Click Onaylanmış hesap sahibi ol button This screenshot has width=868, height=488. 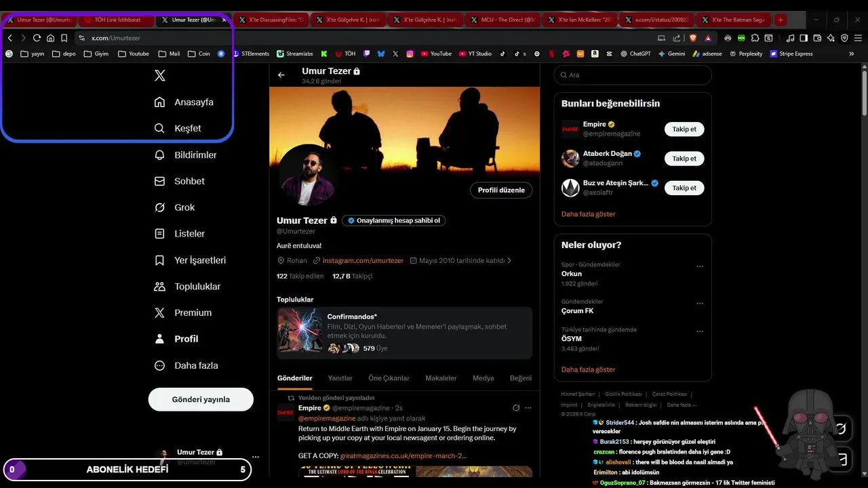click(394, 220)
